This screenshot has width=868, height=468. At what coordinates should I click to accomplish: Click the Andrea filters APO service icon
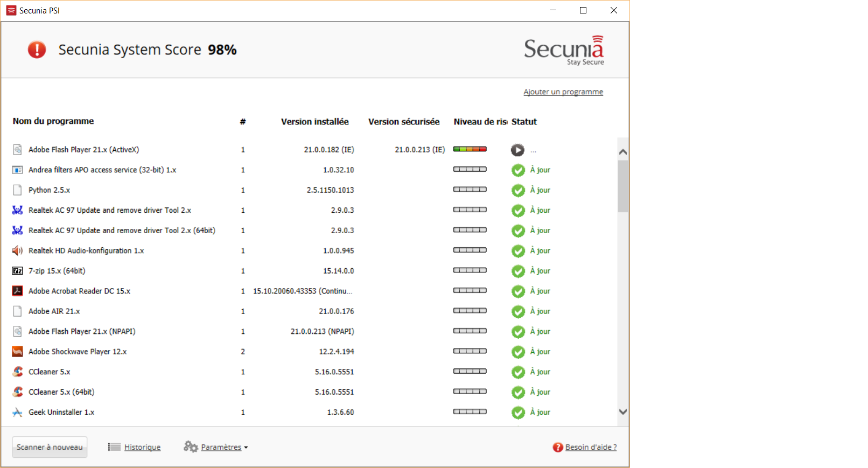(x=17, y=170)
